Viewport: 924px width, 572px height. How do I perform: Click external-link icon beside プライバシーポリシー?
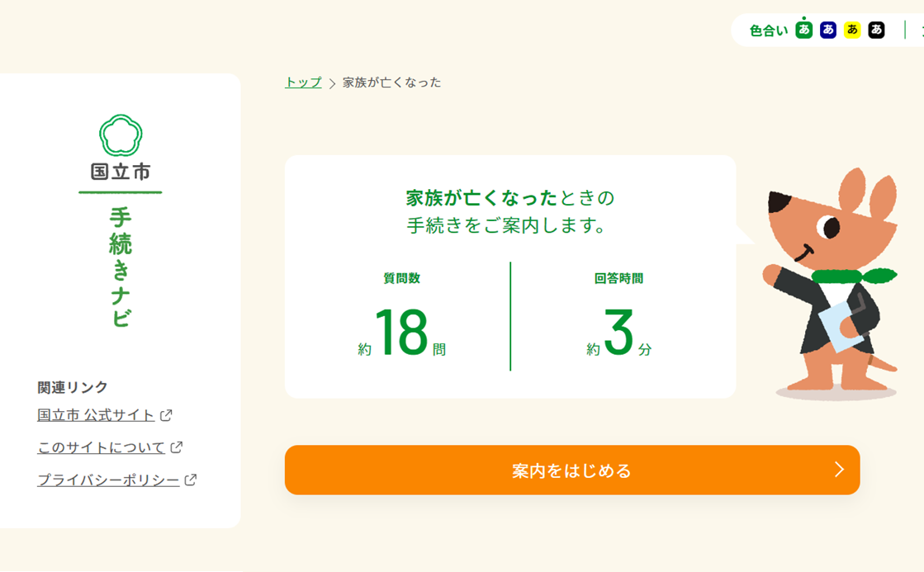191,480
